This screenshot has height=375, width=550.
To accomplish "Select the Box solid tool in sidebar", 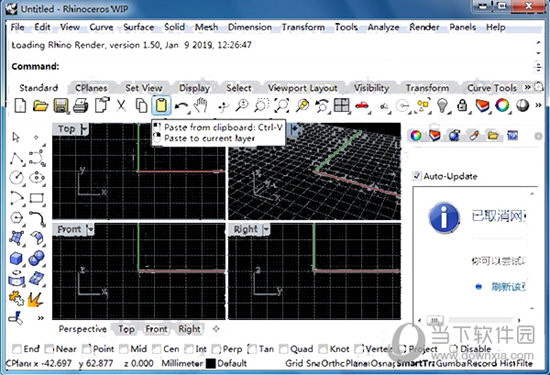I will (x=16, y=259).
